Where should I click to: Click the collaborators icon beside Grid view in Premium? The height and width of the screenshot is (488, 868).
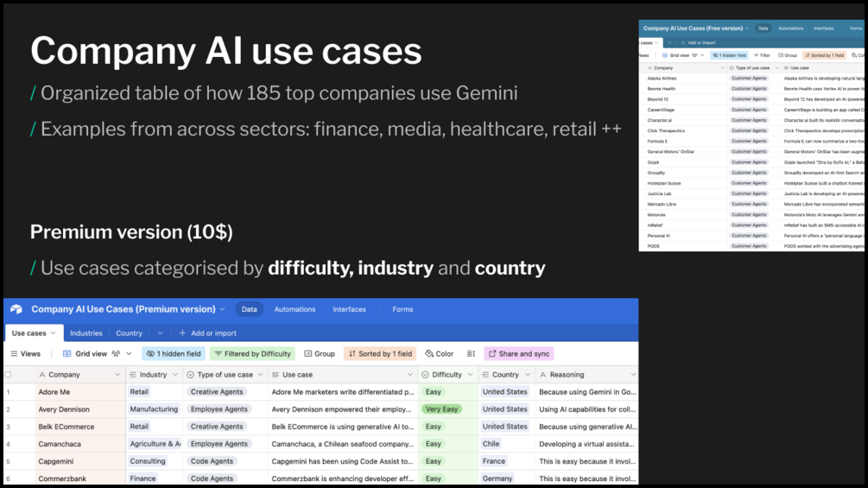(x=116, y=353)
